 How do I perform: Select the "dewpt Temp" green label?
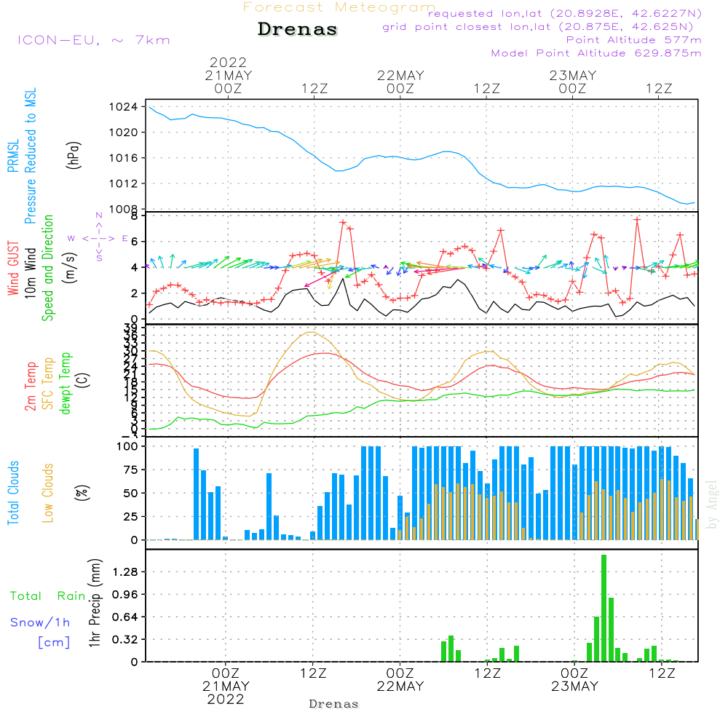point(66,383)
